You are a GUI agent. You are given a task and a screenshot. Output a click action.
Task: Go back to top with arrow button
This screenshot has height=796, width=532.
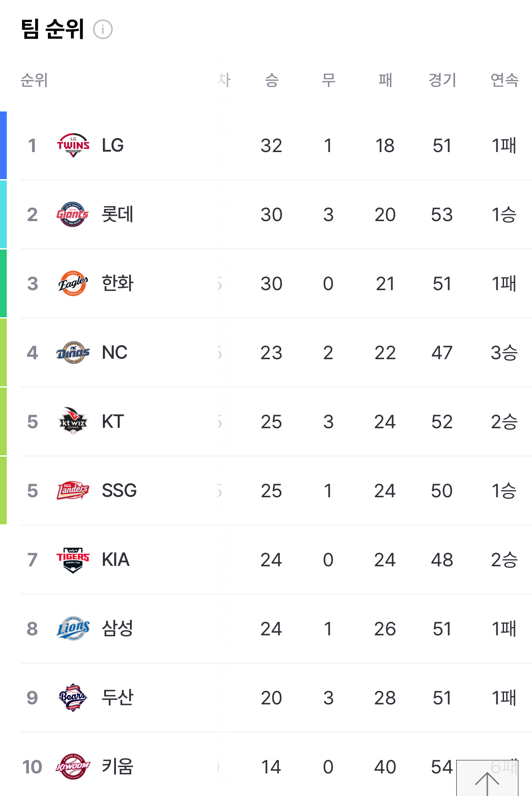coord(487,779)
